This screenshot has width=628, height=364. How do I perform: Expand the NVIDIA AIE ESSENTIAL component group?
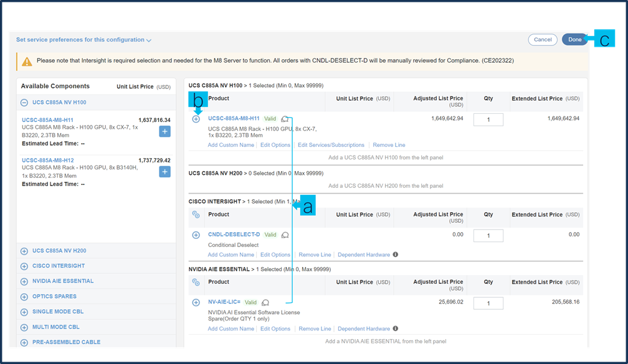(24, 281)
